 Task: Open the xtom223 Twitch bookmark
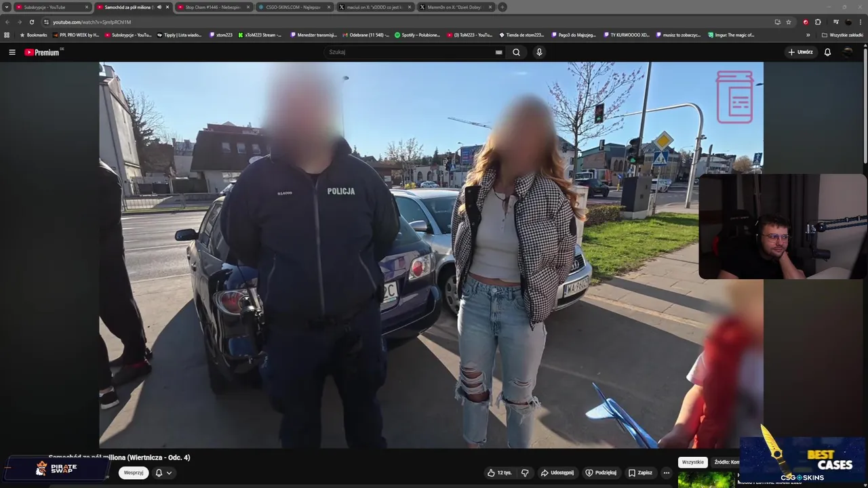pyautogui.click(x=220, y=35)
